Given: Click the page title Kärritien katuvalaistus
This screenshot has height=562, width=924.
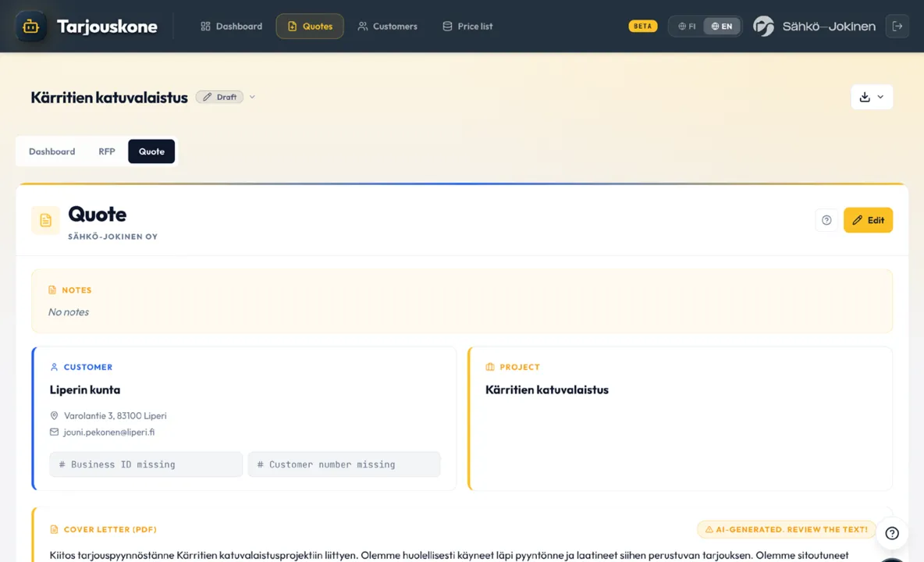Looking at the screenshot, I should (x=109, y=98).
